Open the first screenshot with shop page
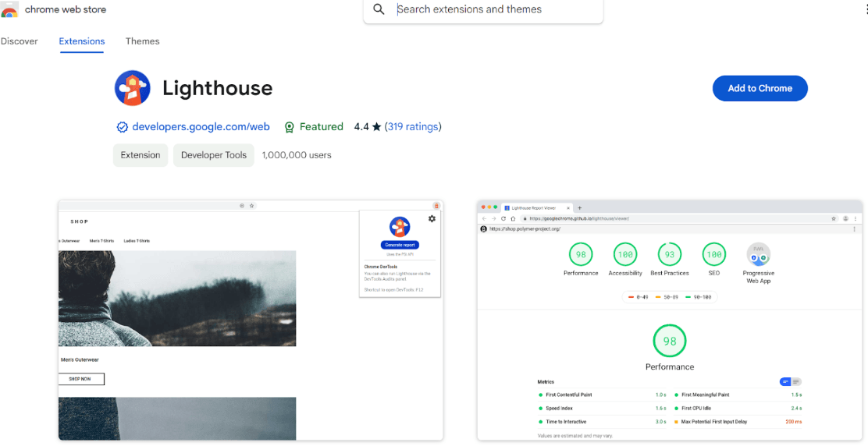The image size is (868, 446). (x=251, y=320)
